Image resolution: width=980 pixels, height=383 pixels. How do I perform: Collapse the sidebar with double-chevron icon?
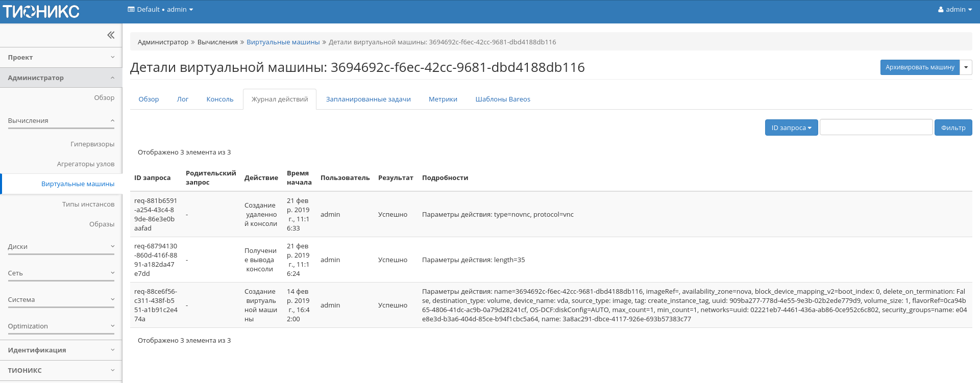coord(111,35)
